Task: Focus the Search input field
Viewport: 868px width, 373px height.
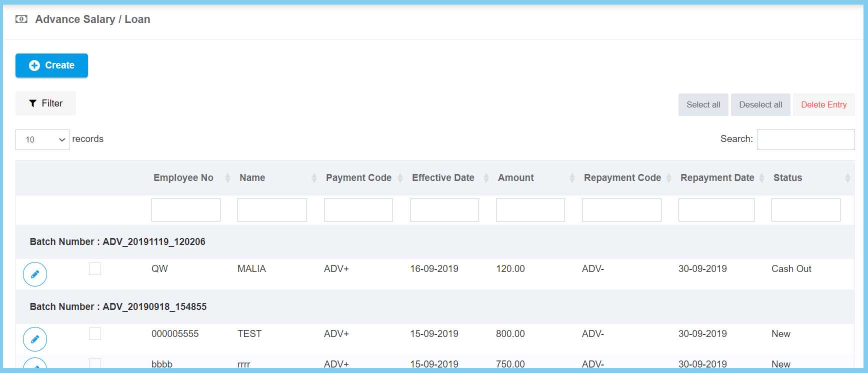Action: pyautogui.click(x=805, y=140)
